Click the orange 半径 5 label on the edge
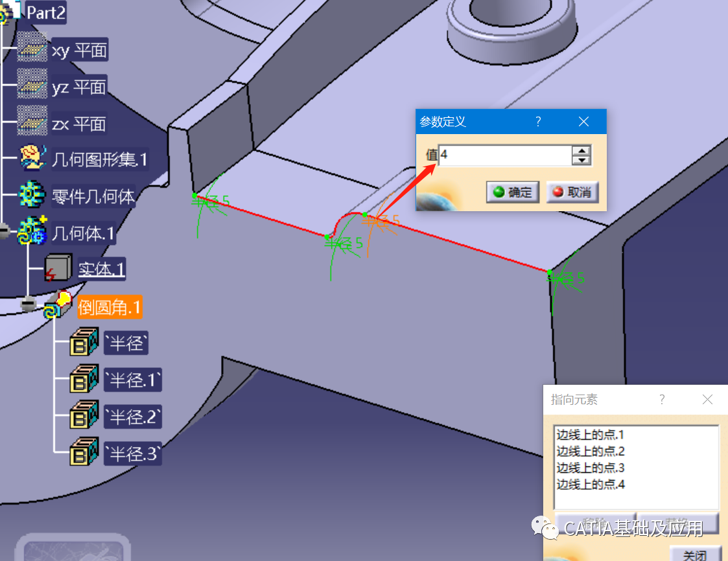This screenshot has width=728, height=561. point(381,220)
